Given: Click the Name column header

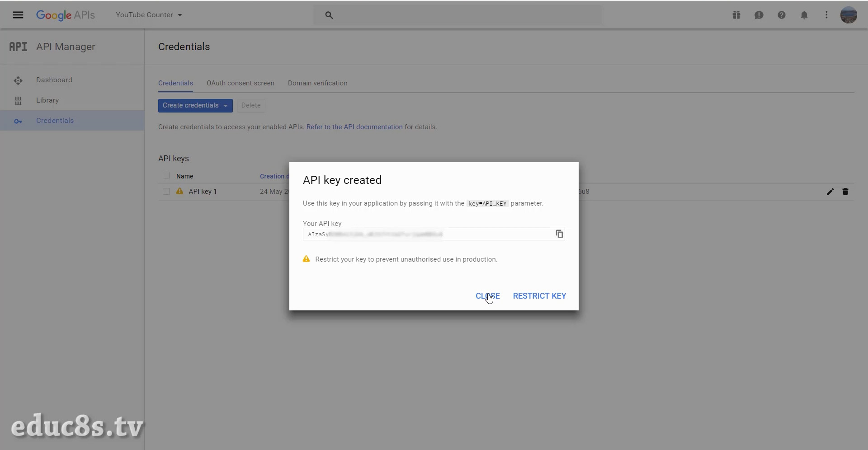Looking at the screenshot, I should click(185, 176).
